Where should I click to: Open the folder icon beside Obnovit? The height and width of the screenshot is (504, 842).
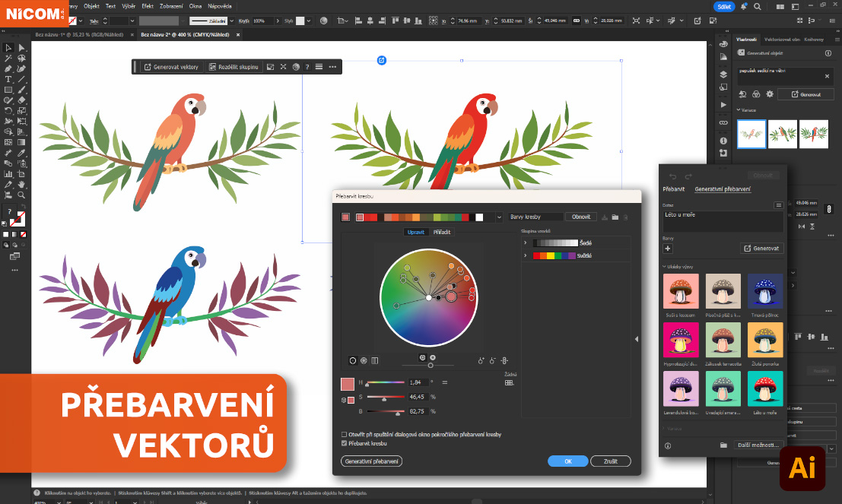(615, 217)
